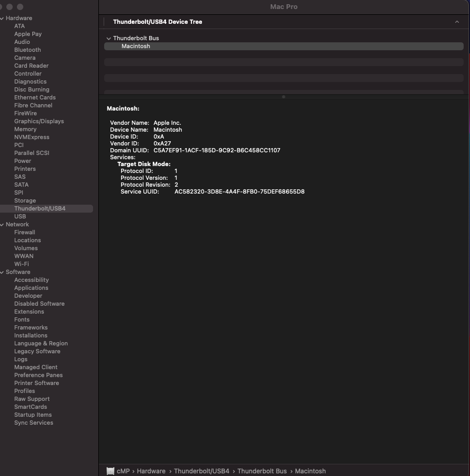This screenshot has width=470, height=476.
Task: Select Apple Pay sidebar item
Action: coord(28,34)
